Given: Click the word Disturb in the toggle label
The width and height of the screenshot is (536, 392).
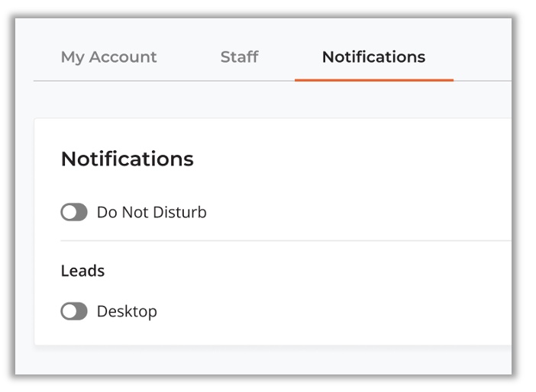Looking at the screenshot, I should 181,213.
